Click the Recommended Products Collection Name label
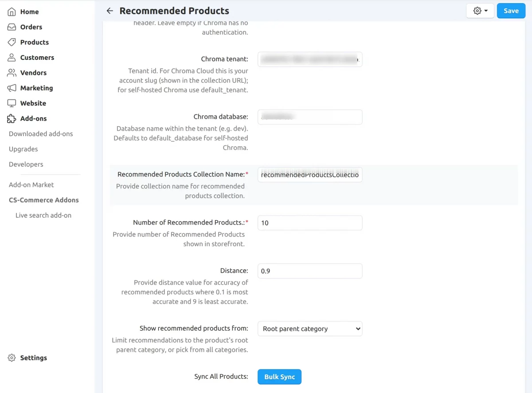The height and width of the screenshot is (393, 532). point(183,175)
